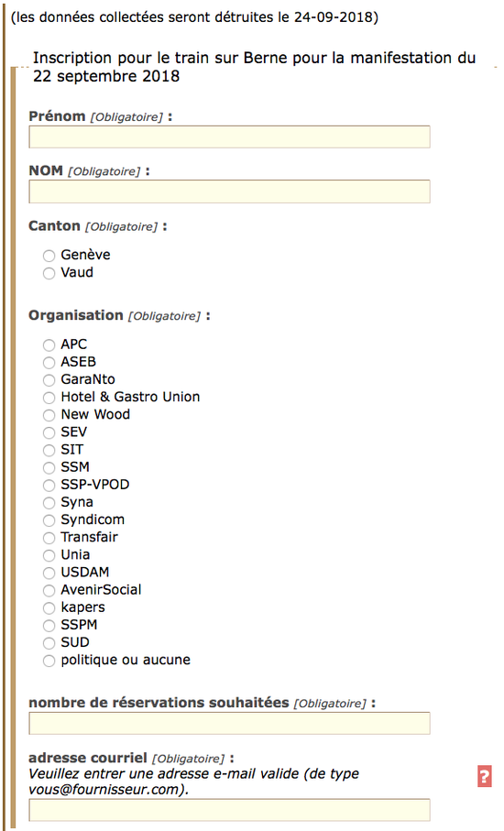Select the Vaud canton option
504x831 pixels.
(x=49, y=273)
